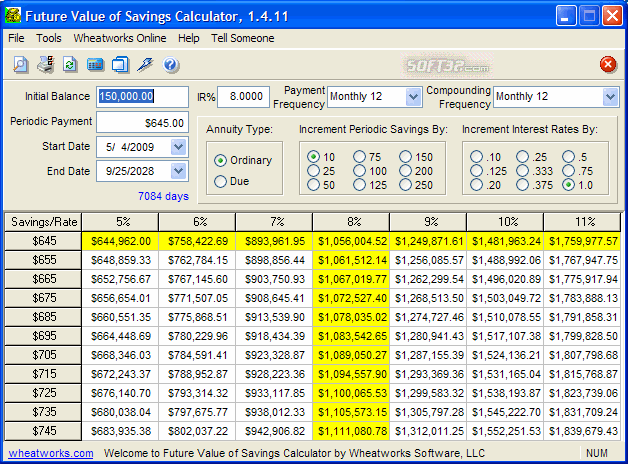Screen dimensions: 628x464
Task: Select interest rate increment .5
Action: [x=575, y=157]
